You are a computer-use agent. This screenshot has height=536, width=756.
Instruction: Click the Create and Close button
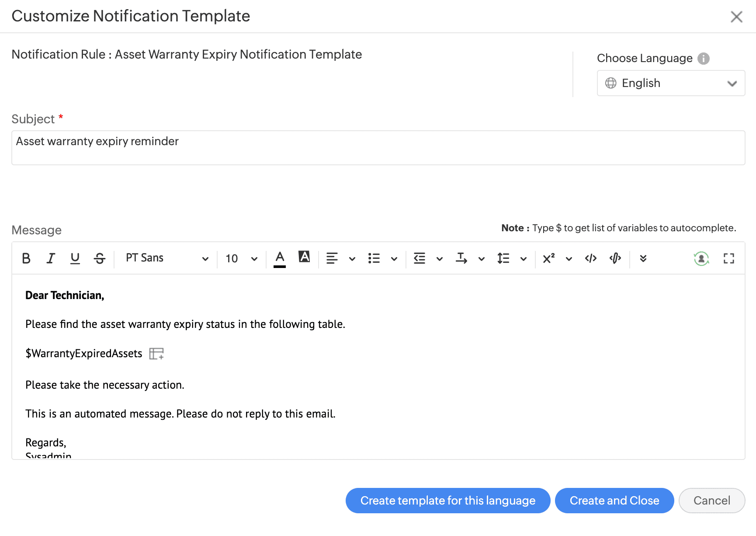coord(614,501)
